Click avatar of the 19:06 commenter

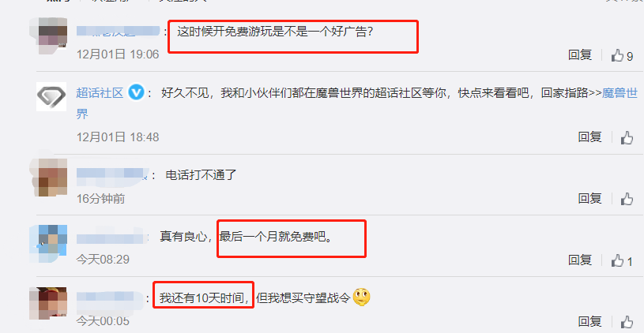pyautogui.click(x=48, y=36)
